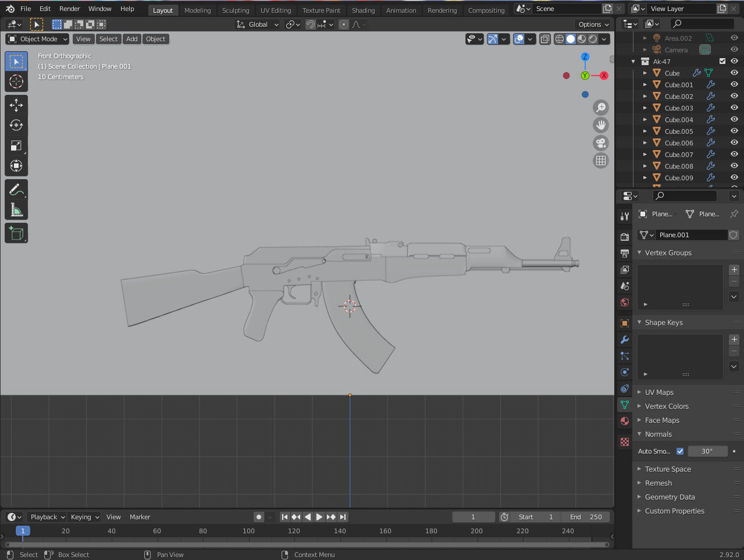The width and height of the screenshot is (744, 560).
Task: Expand the Cube.001 outliner entry
Action: pyautogui.click(x=645, y=84)
